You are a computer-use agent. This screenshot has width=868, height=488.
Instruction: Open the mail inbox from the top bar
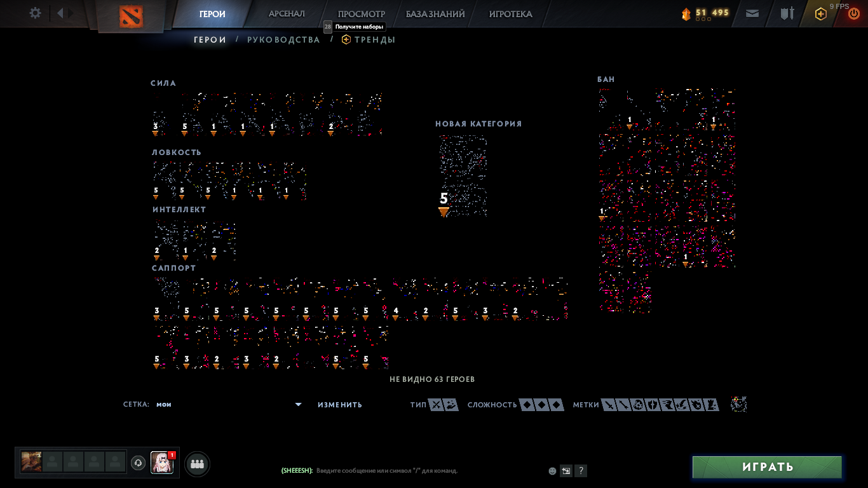(752, 13)
